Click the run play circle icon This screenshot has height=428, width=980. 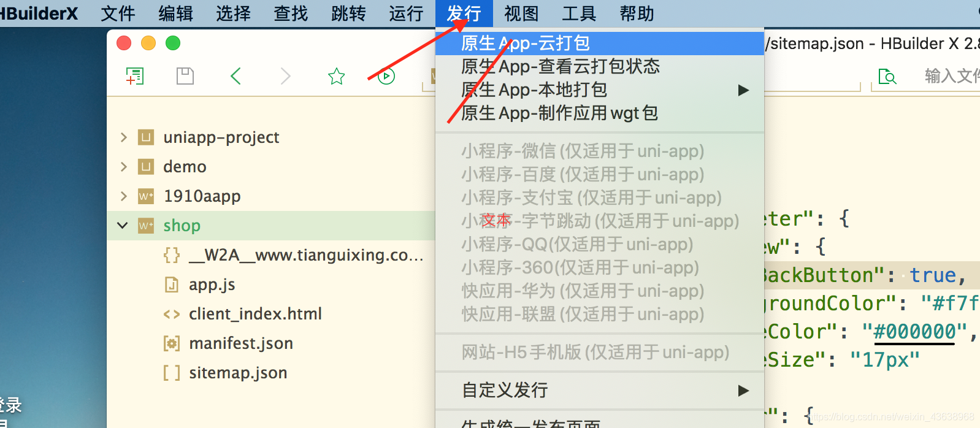click(386, 76)
